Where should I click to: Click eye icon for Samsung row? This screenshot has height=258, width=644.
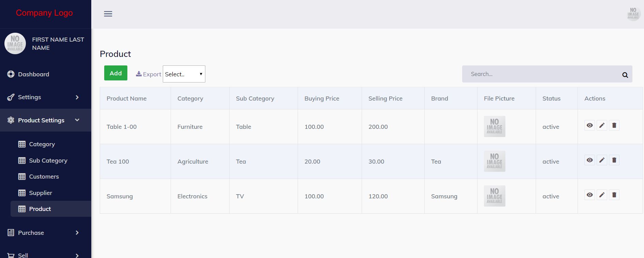point(590,195)
